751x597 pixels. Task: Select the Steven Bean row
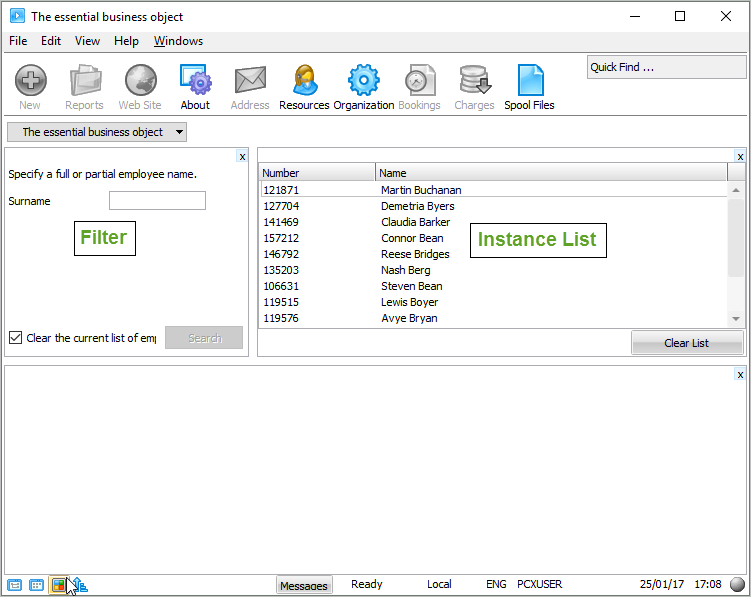[x=494, y=286]
